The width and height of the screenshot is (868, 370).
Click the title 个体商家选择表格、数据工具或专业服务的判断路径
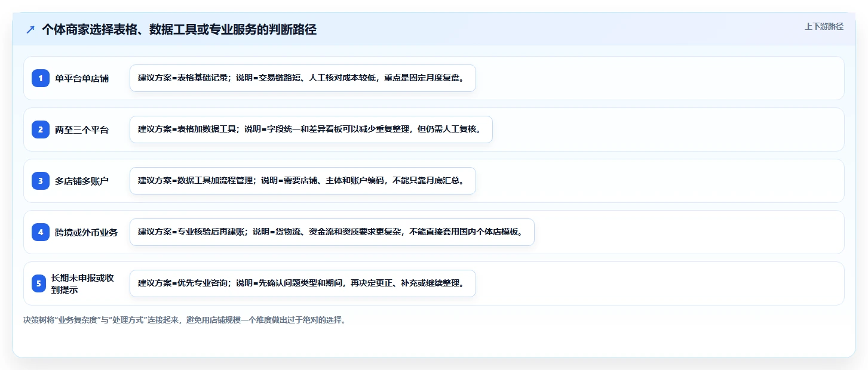(x=179, y=30)
